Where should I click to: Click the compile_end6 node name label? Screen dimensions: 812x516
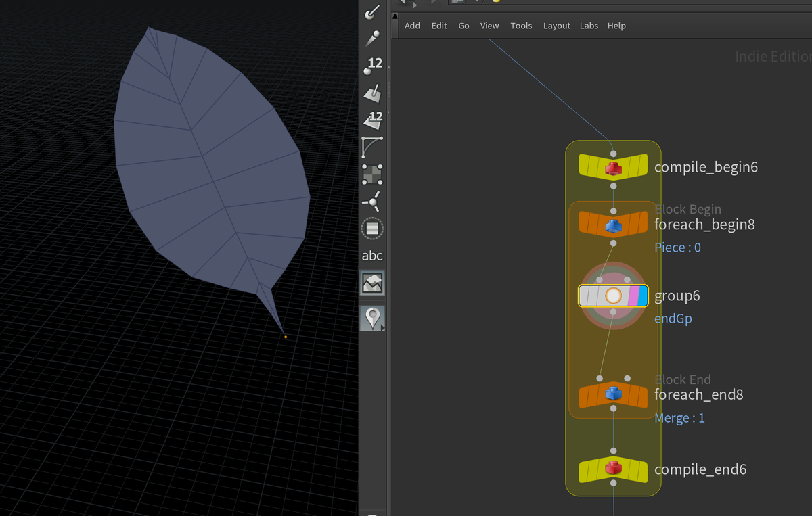click(700, 469)
